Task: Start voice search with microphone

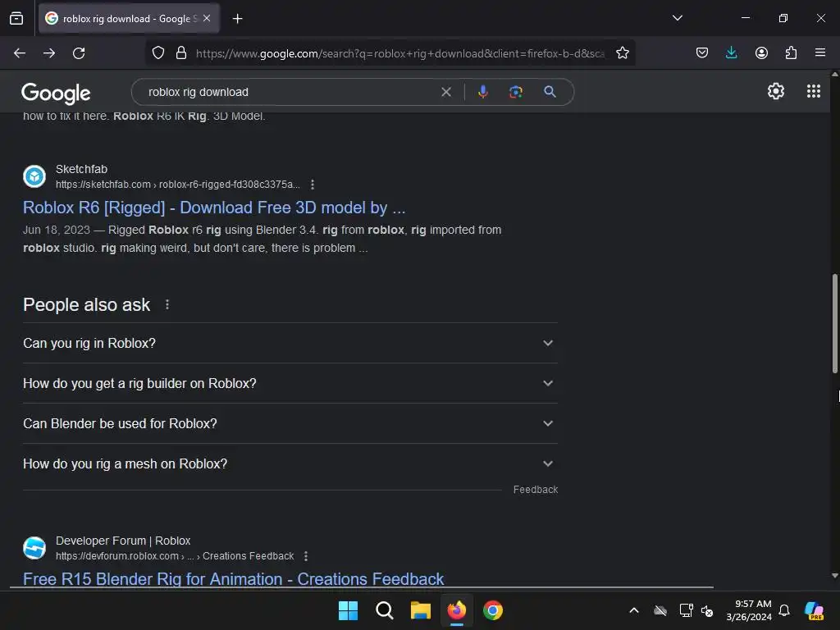Action: pyautogui.click(x=482, y=92)
